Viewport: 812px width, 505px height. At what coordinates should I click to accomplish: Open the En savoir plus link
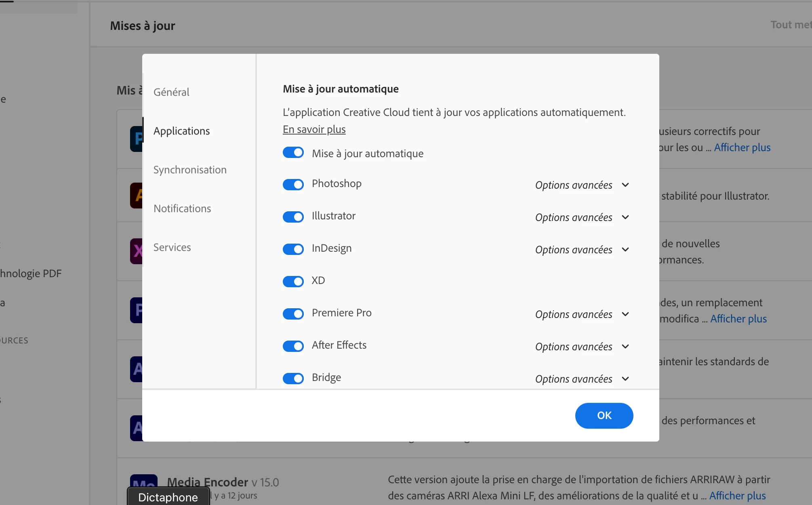[314, 129]
